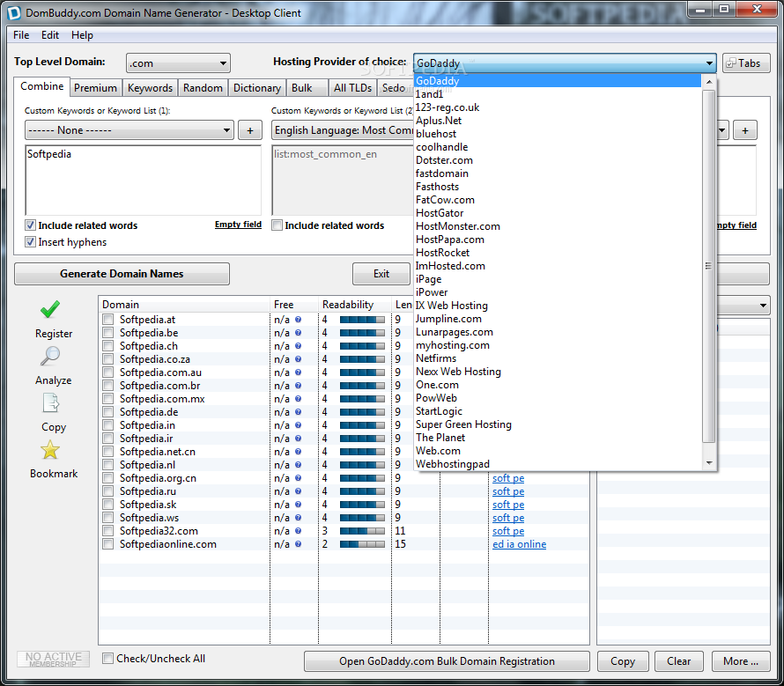Click the ed ia online link
The width and height of the screenshot is (784, 686).
click(519, 544)
